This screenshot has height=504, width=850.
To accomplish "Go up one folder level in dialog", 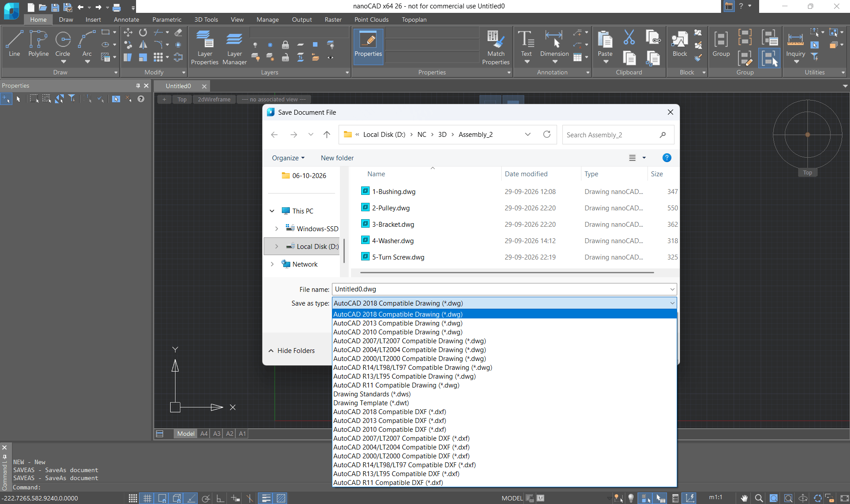I will [x=327, y=135].
